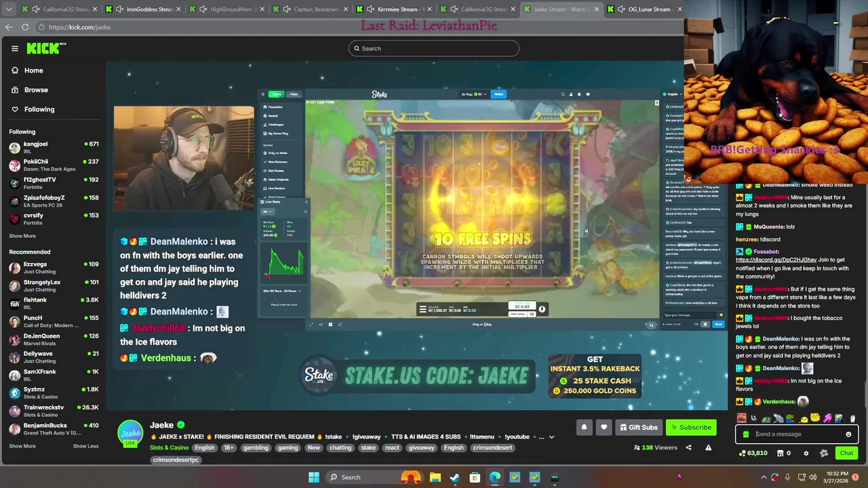Click the heart follow icon

(x=604, y=428)
